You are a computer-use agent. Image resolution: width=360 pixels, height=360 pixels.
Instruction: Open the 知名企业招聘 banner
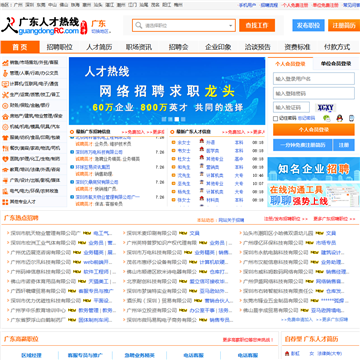[x=314, y=169]
